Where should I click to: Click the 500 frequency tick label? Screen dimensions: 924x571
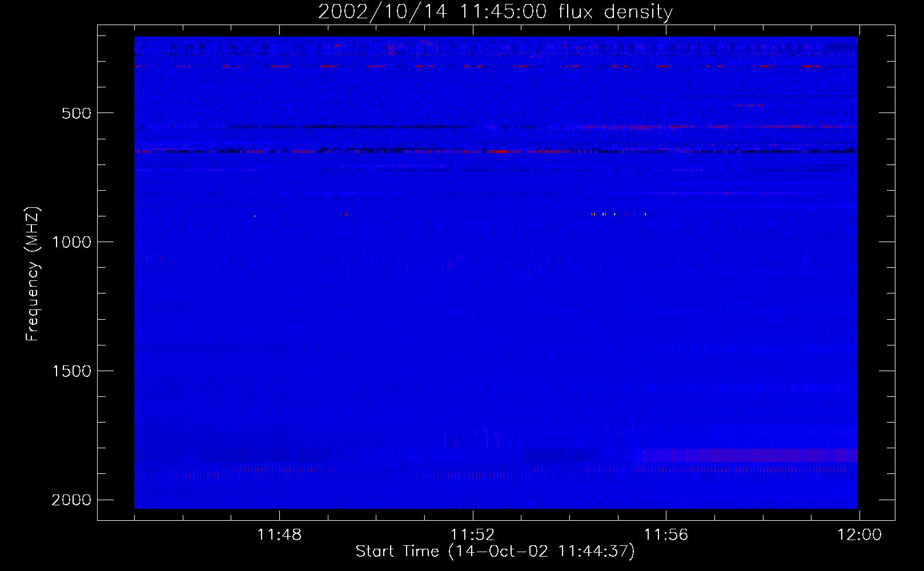tap(77, 113)
